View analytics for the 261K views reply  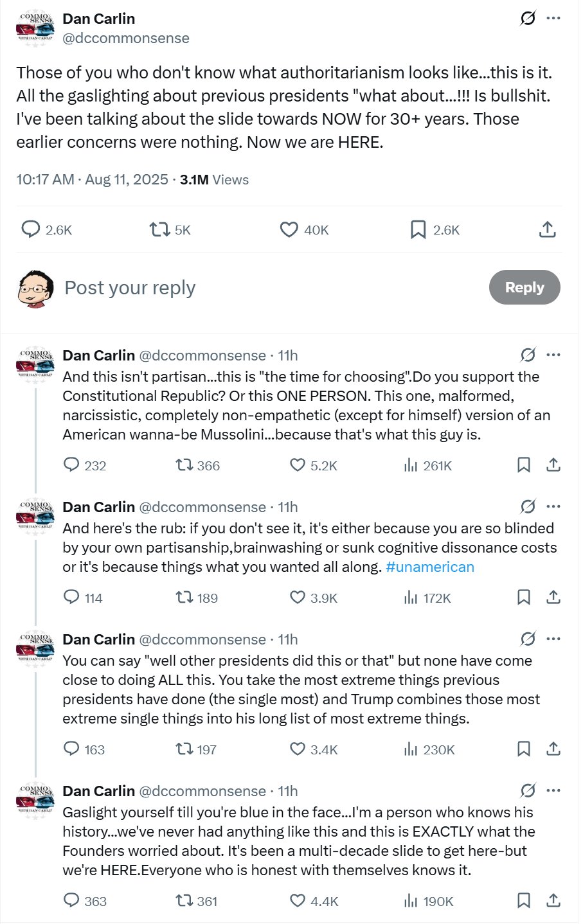(x=411, y=465)
